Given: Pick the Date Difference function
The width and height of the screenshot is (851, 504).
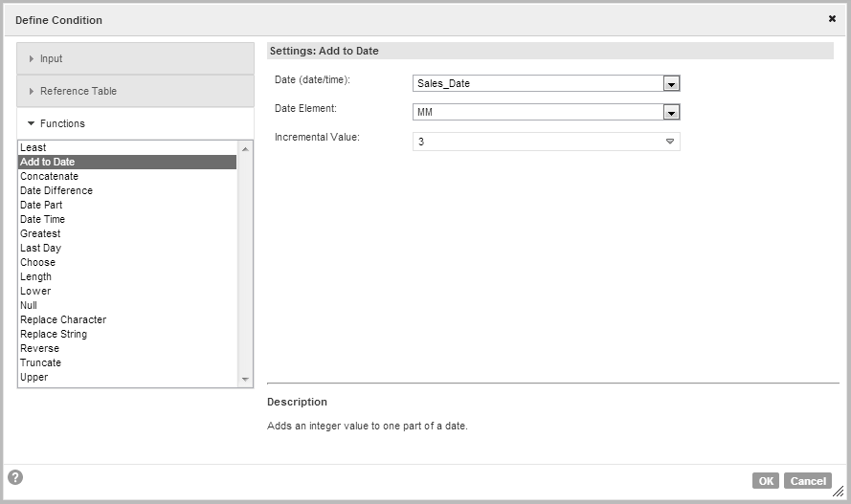Looking at the screenshot, I should click(127, 190).
